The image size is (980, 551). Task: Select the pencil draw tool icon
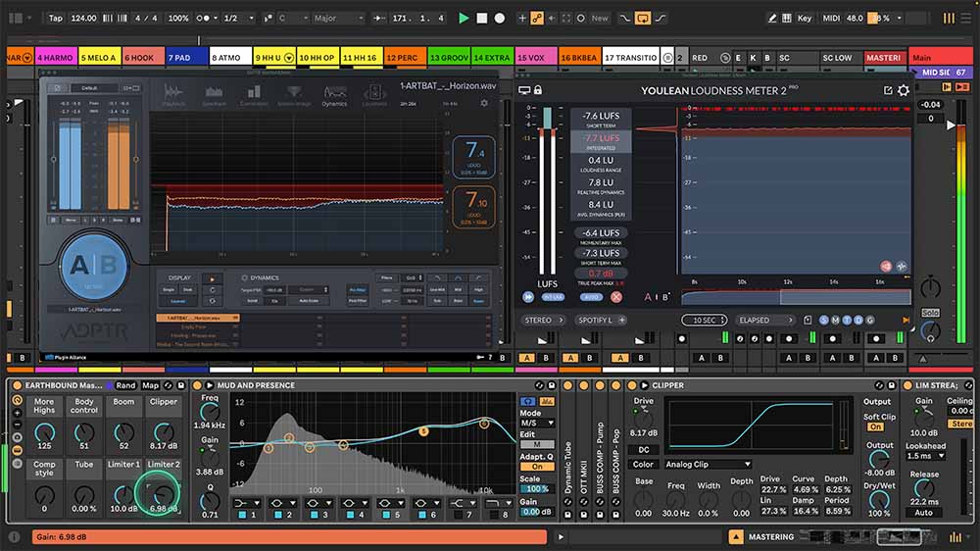click(x=772, y=18)
